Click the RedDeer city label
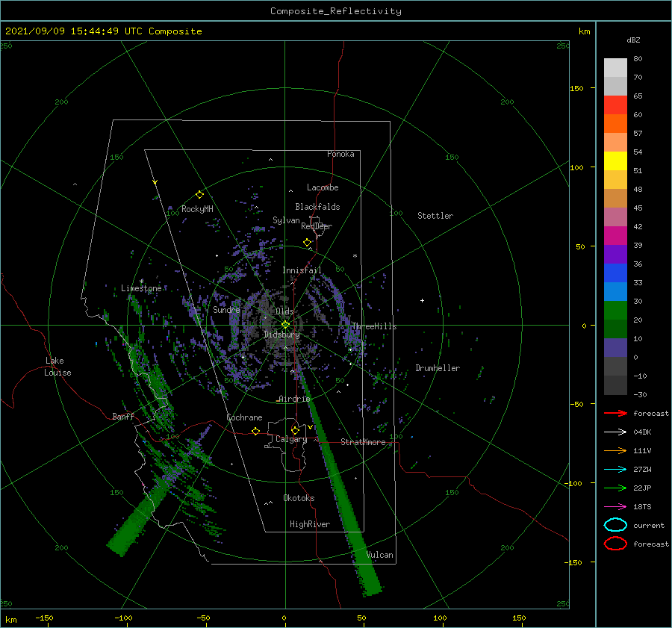 coord(317,226)
